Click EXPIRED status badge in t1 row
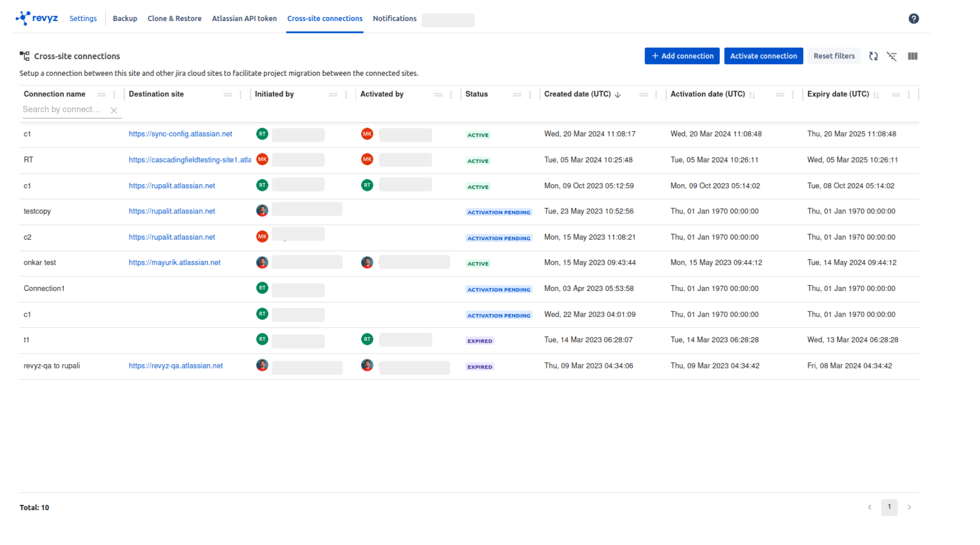 coord(480,341)
